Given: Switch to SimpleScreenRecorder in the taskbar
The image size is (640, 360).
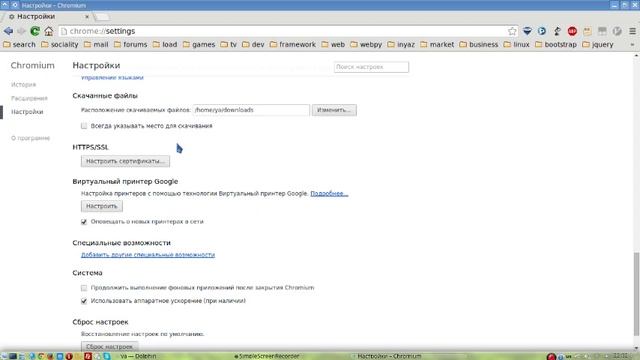Looking at the screenshot, I should (x=267, y=356).
